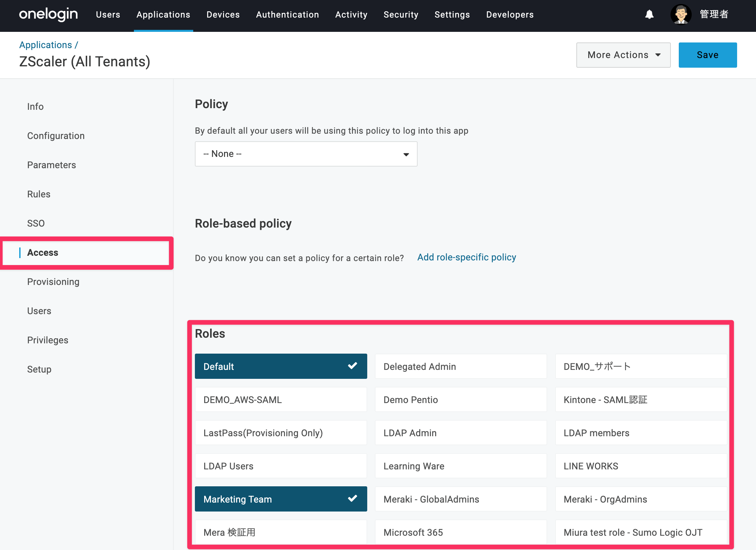This screenshot has height=550, width=756.
Task: Toggle the Delegated Admin role
Action: [x=461, y=366]
